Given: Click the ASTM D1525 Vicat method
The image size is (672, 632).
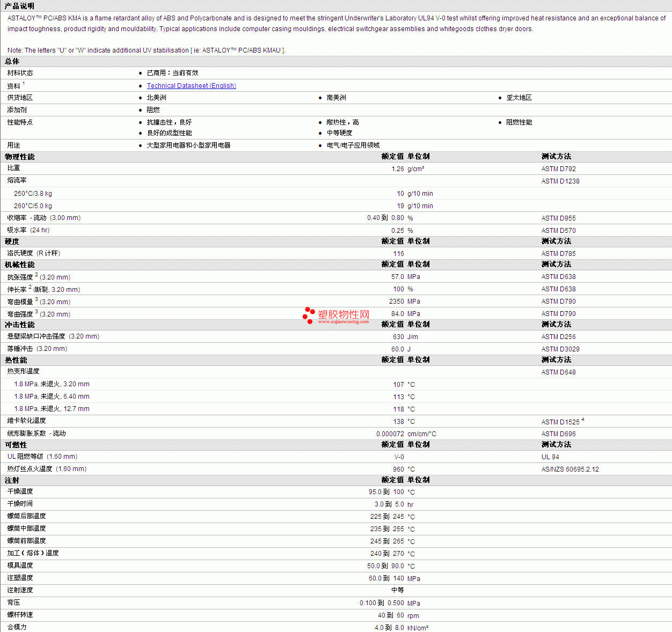Looking at the screenshot, I should (560, 422).
